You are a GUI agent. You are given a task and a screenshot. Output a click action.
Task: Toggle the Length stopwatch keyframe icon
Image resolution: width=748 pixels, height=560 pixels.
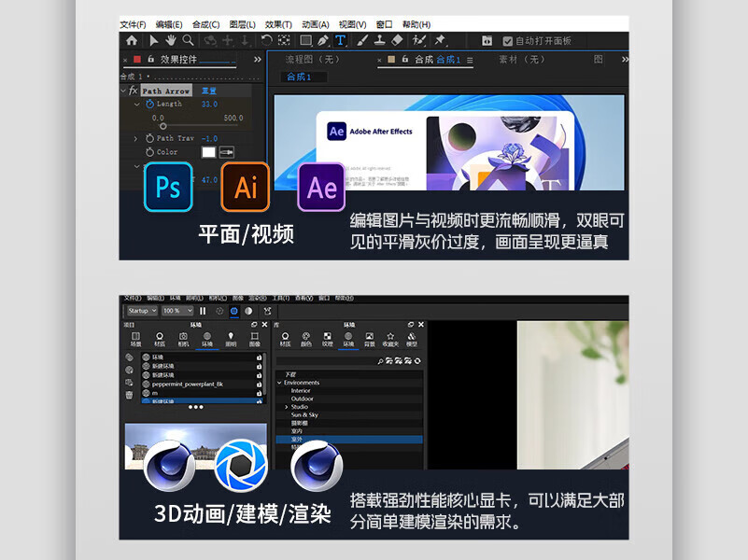click(149, 104)
